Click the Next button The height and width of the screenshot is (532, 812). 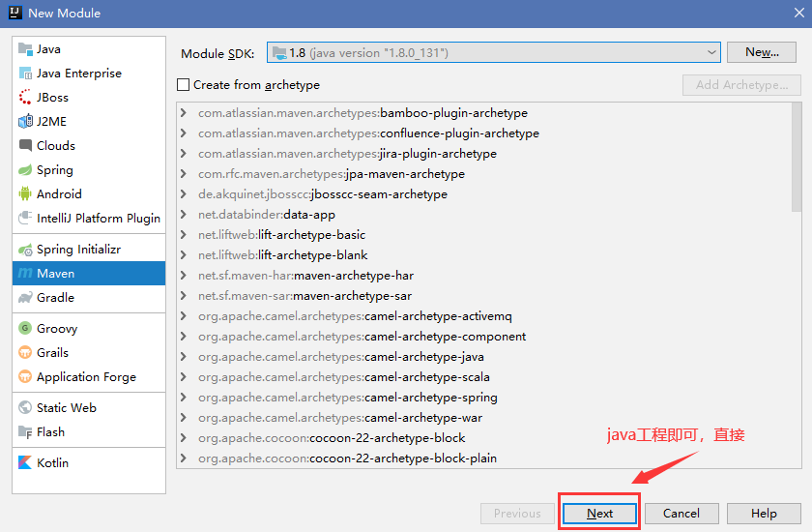tap(599, 514)
